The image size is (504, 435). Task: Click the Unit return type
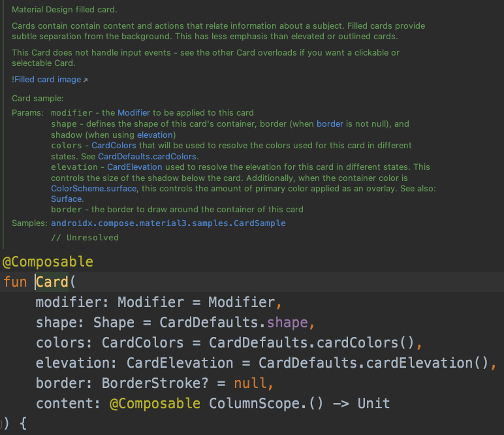point(374,404)
